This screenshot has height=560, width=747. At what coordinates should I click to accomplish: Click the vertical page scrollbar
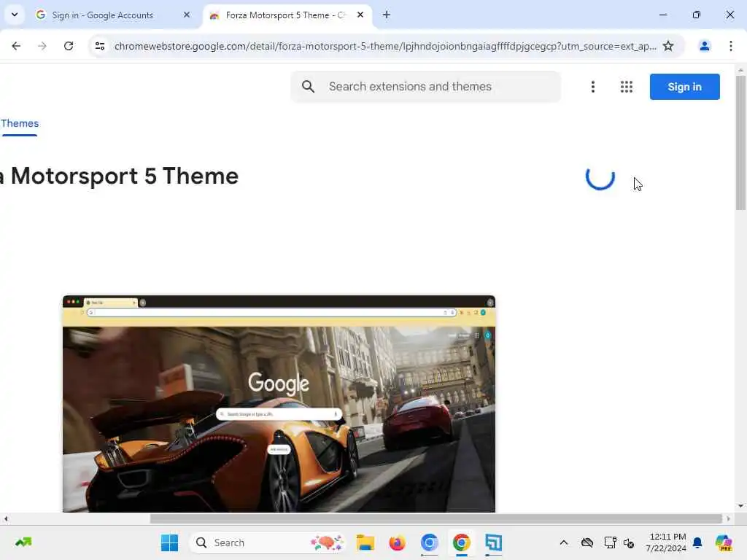pos(740,142)
